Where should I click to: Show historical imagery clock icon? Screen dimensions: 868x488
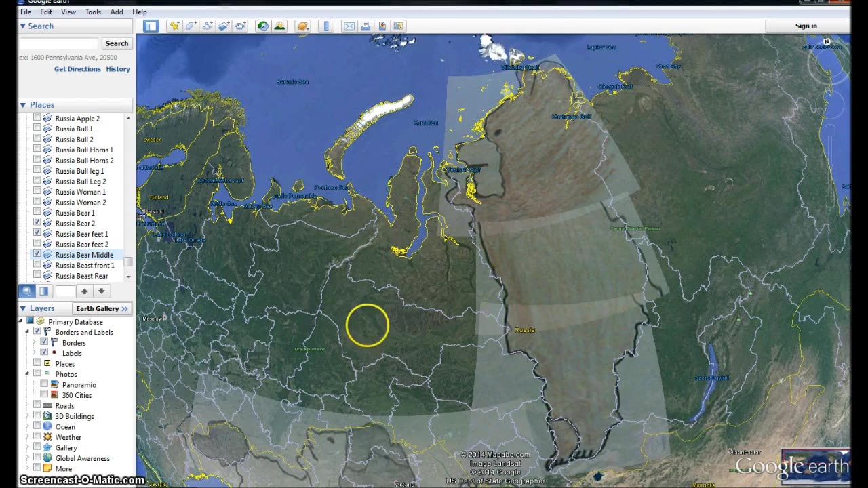click(x=263, y=26)
